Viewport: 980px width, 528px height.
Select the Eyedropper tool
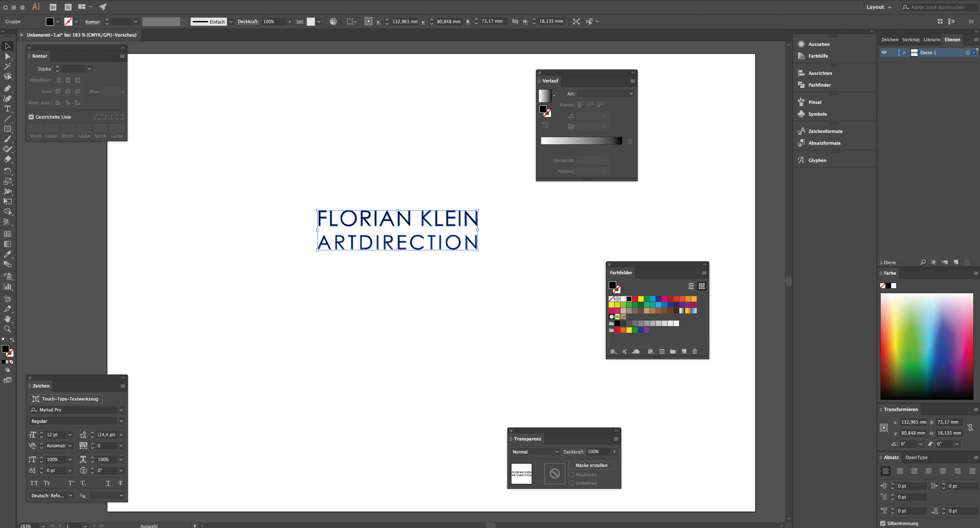7,254
